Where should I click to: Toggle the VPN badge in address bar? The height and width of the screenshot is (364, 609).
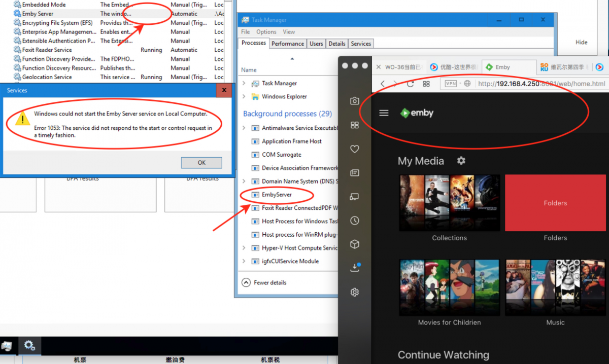coord(451,84)
